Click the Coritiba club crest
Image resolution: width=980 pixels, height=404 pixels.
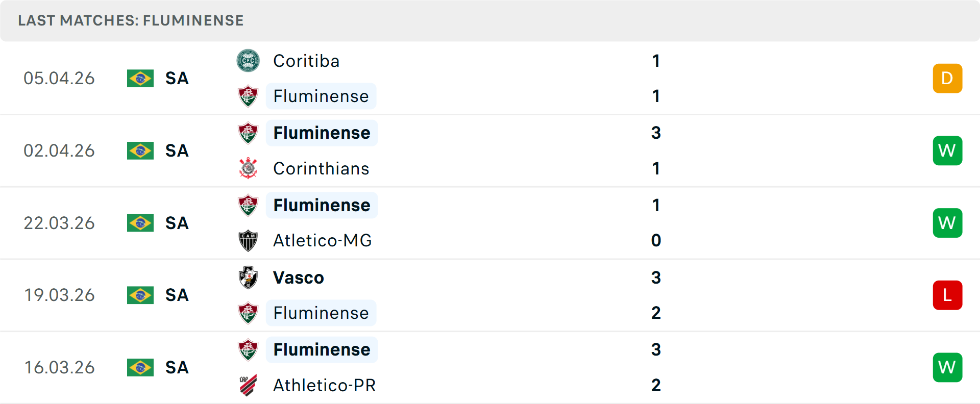tap(249, 61)
